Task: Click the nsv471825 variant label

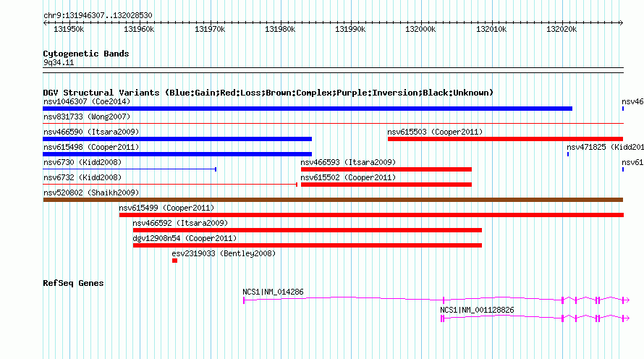Action: [x=605, y=147]
